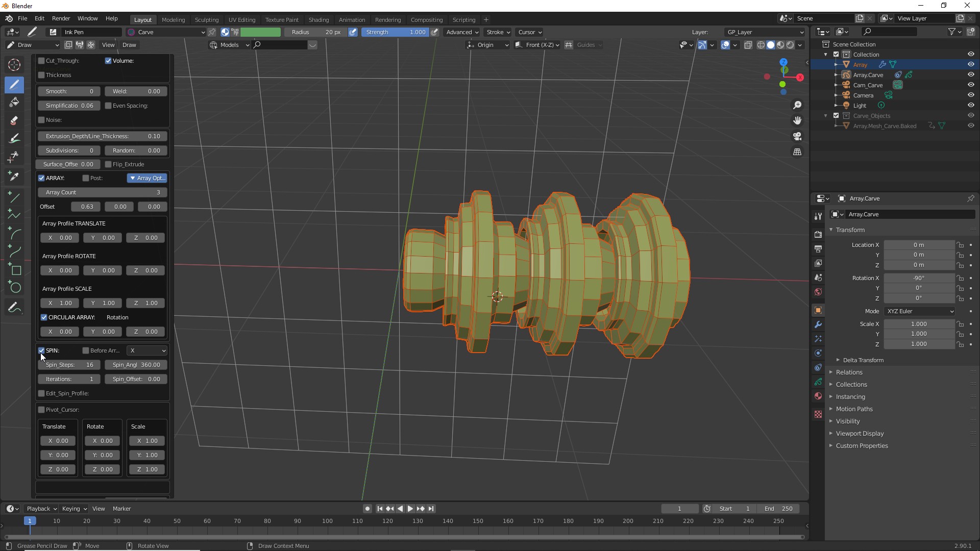Open the XYZ Euler rotation mode dropdown
This screenshot has height=551, width=980.
(x=919, y=311)
